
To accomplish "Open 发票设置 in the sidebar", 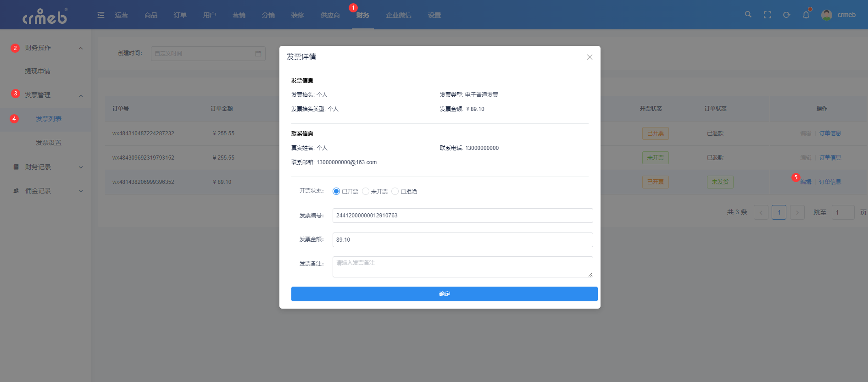I will click(49, 143).
